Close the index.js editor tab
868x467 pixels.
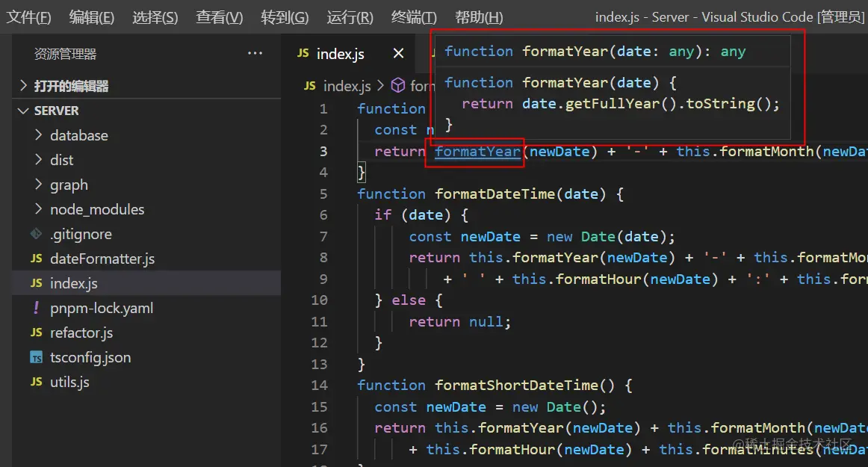point(398,54)
